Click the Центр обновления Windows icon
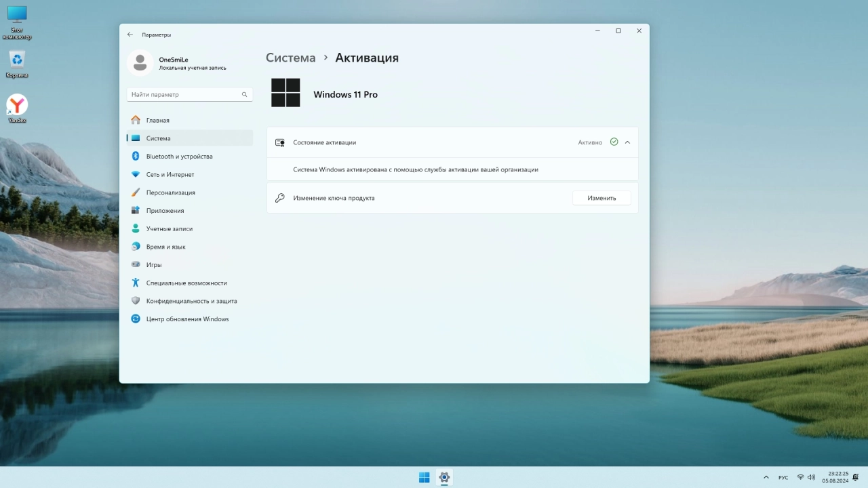The height and width of the screenshot is (488, 868). 136,319
